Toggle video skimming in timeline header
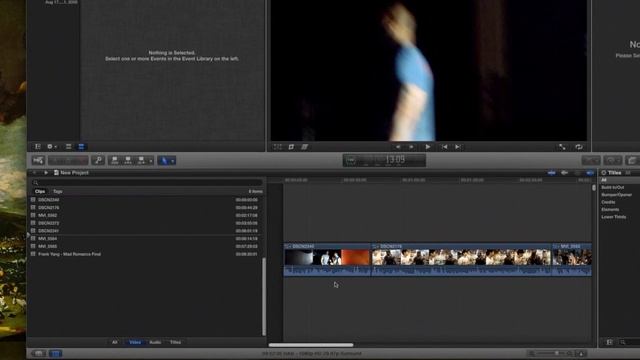Screen dimensions: 640x360 [x=551, y=173]
